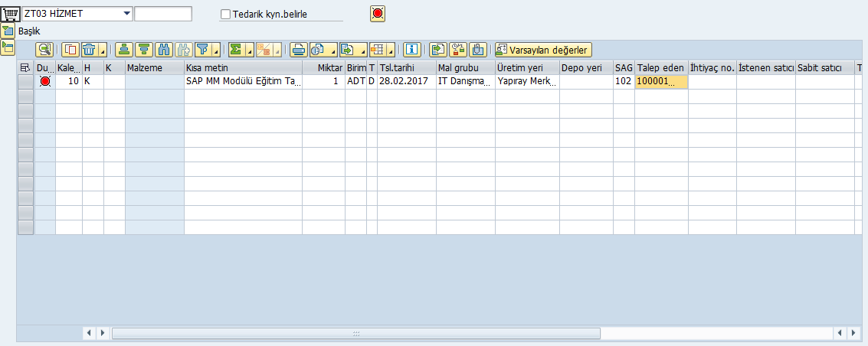Click the Depo yeri column header
This screenshot has height=346, width=868.
coord(586,67)
